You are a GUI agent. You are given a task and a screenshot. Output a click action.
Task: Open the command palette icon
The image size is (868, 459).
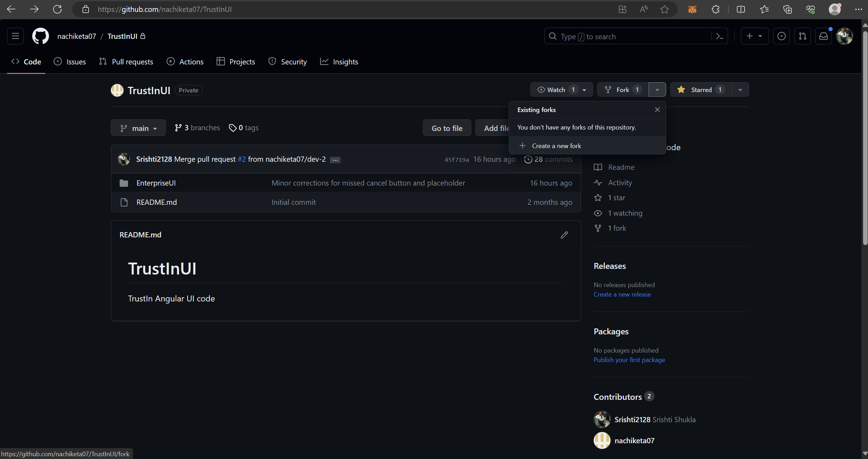tap(720, 36)
